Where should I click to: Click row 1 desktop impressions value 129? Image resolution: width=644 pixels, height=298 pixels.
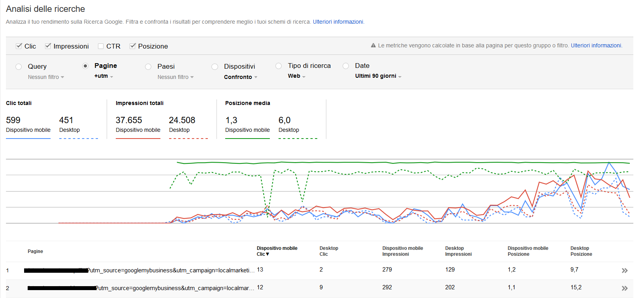pos(450,270)
